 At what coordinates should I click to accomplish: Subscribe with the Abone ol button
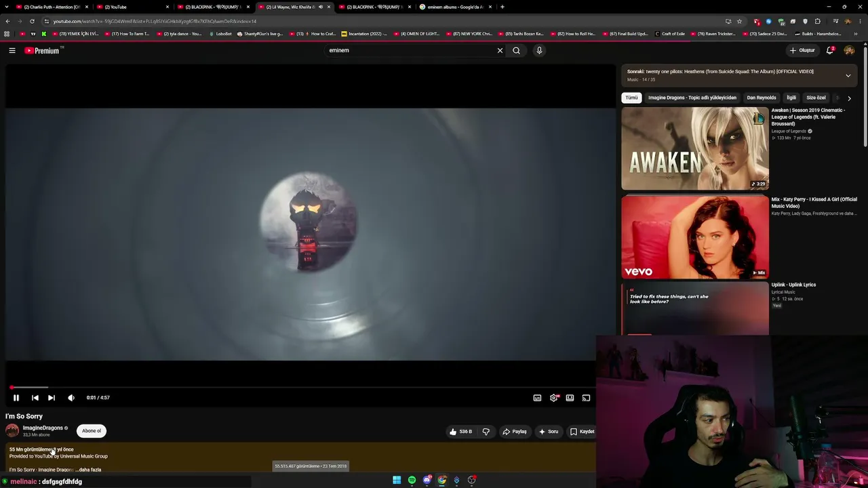coord(92,430)
